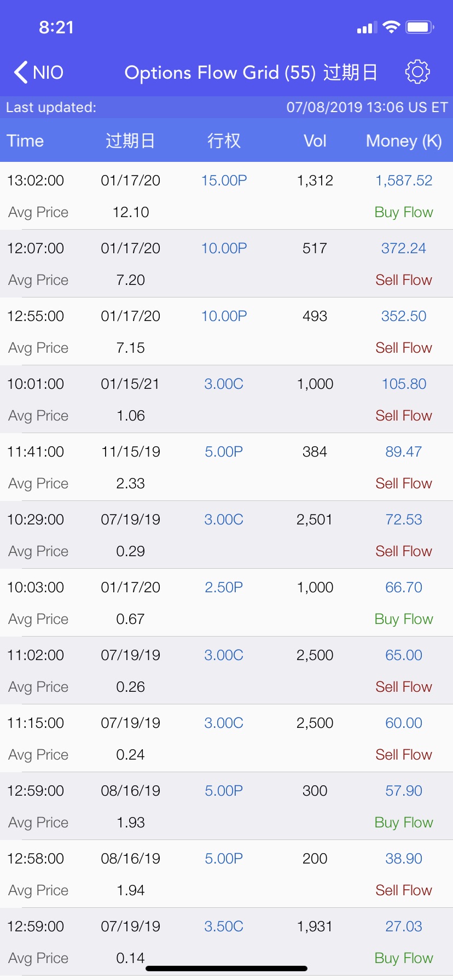Sort by the Time column header
453x980 pixels.
(x=25, y=141)
